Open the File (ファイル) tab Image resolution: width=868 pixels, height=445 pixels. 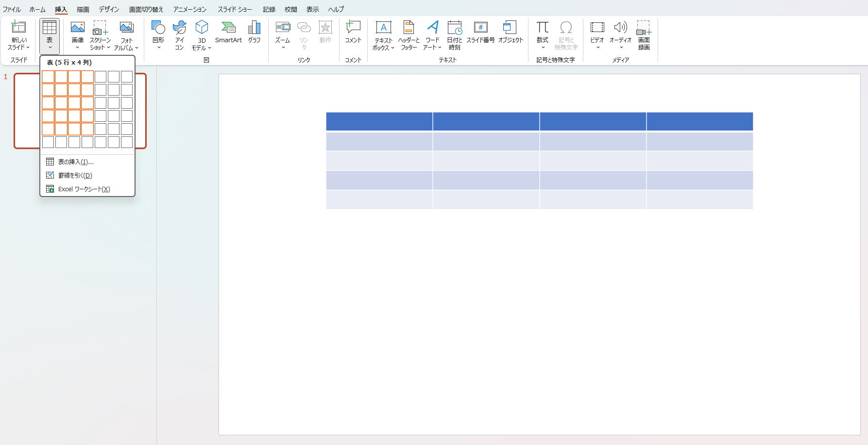pyautogui.click(x=12, y=9)
